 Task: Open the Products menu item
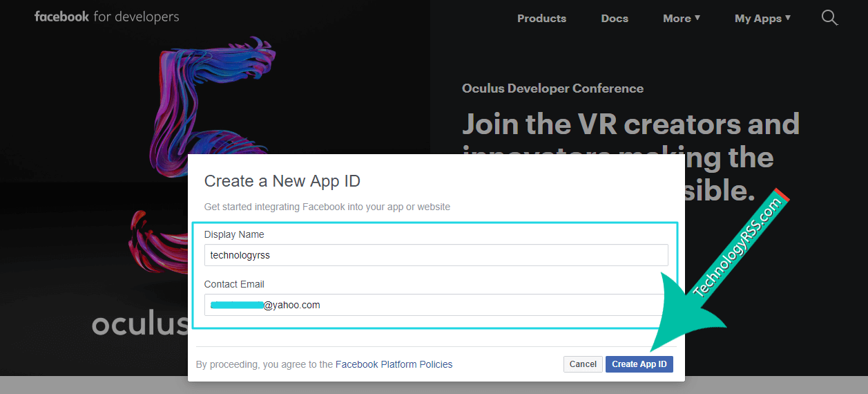(x=541, y=19)
